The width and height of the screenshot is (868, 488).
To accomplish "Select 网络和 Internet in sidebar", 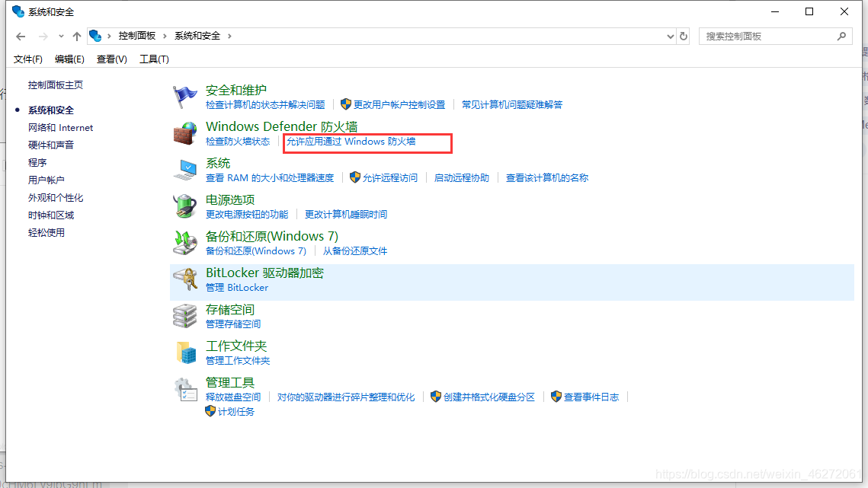I will (60, 128).
